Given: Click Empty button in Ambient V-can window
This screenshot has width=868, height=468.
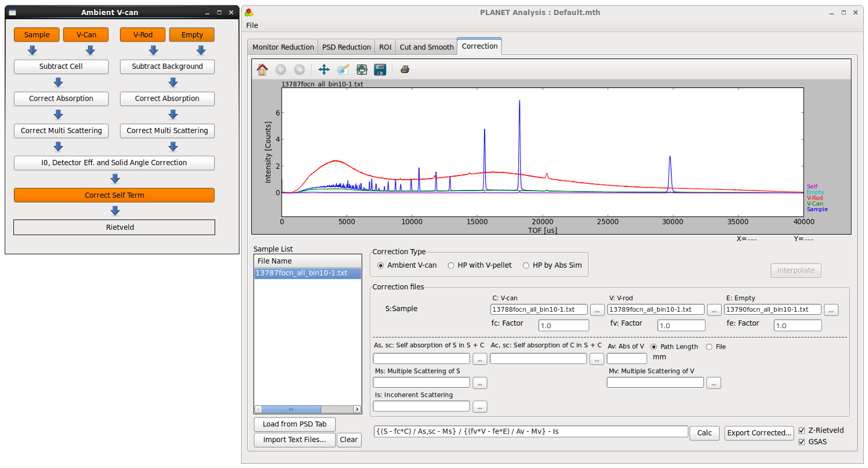Looking at the screenshot, I should point(192,34).
